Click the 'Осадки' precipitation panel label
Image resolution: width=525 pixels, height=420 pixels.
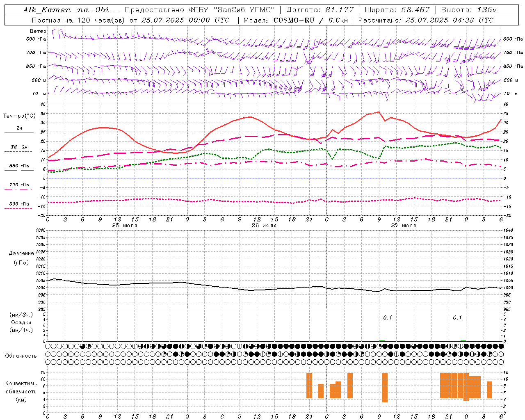(x=22, y=322)
